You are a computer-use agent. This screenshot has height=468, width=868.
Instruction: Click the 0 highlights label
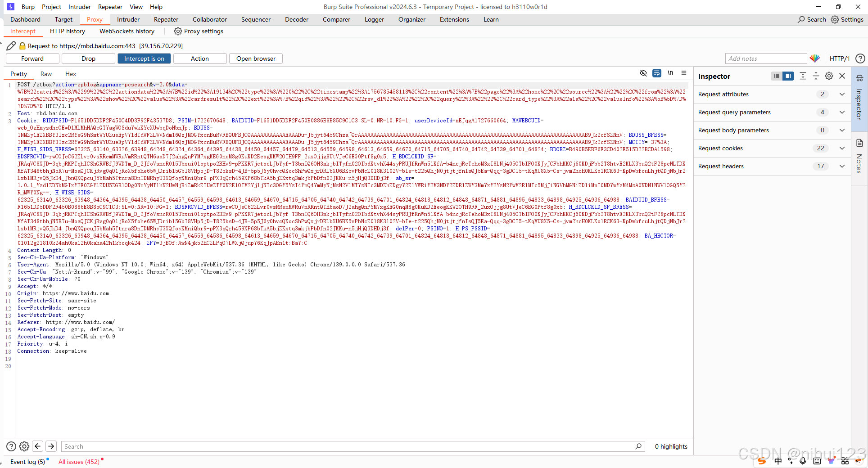671,446
